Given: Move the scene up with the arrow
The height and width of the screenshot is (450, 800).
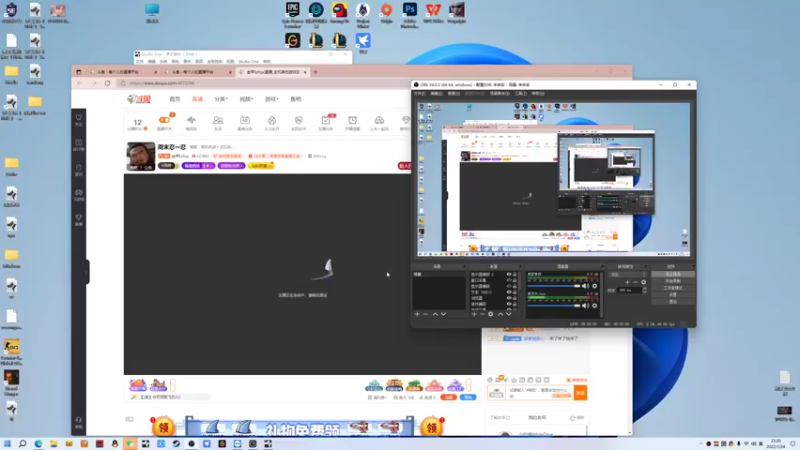Looking at the screenshot, I should point(435,314).
